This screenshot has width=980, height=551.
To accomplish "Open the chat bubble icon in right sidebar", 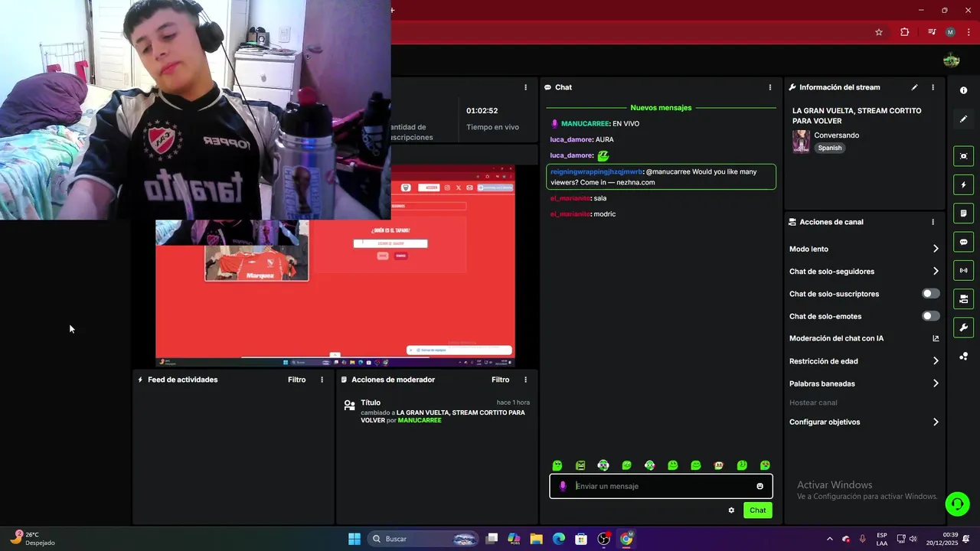I will click(963, 242).
